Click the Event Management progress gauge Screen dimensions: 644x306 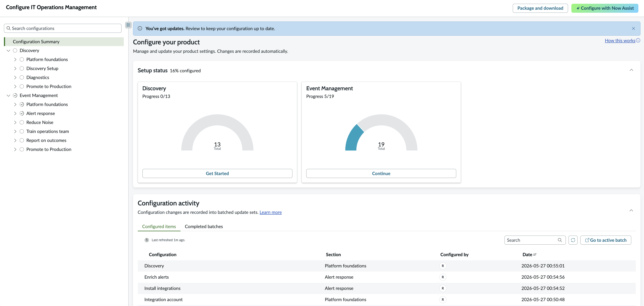381,133
